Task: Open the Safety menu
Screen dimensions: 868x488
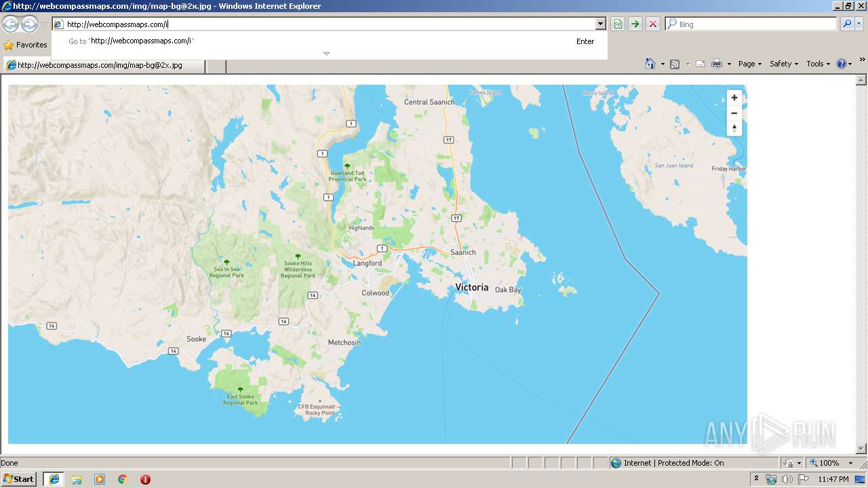Action: [784, 64]
